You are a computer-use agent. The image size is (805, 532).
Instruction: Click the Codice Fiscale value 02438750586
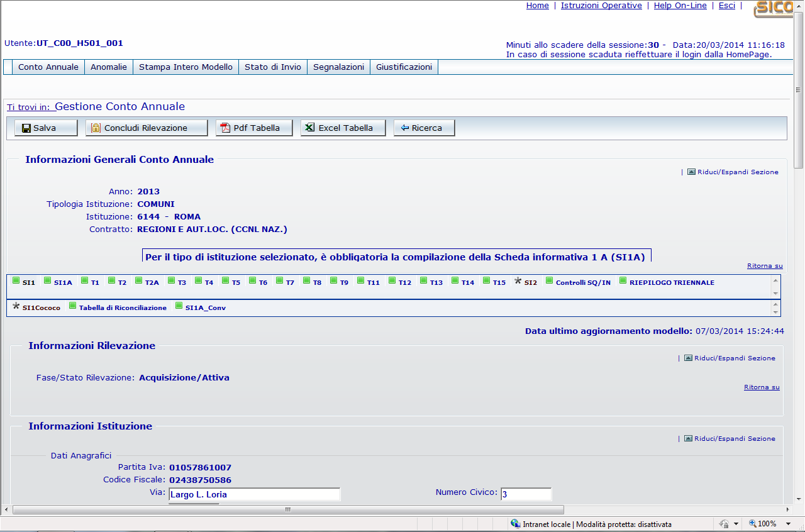pos(201,480)
